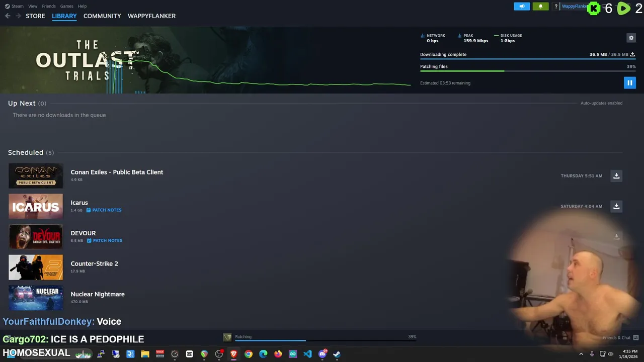Open Icarus PATCH NOTES link
This screenshot has height=362, width=644.
104,210
